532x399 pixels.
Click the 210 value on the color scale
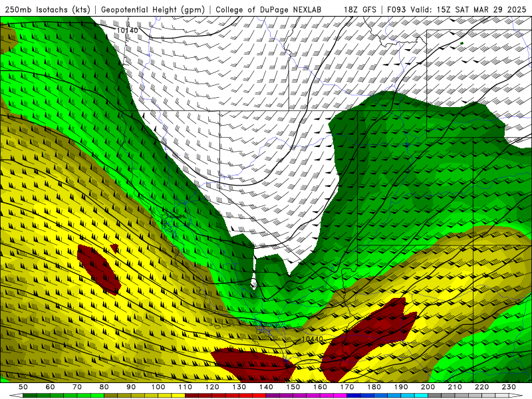tap(455, 387)
